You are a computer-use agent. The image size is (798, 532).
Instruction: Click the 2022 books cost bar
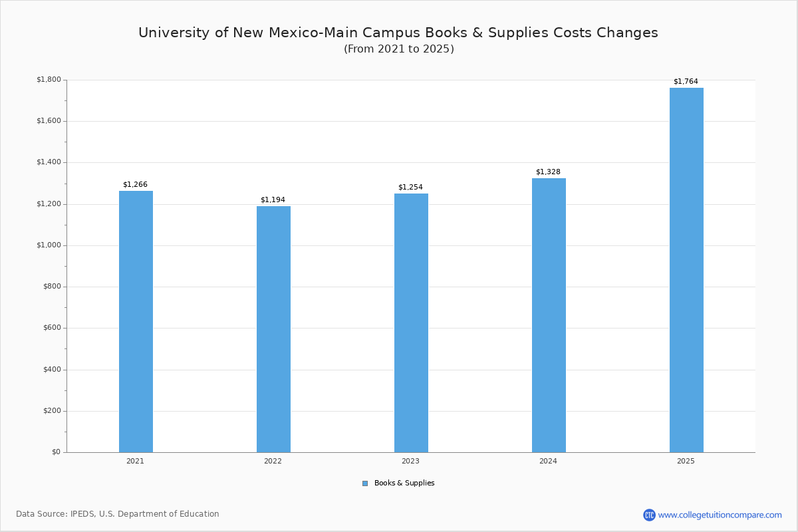(273, 329)
